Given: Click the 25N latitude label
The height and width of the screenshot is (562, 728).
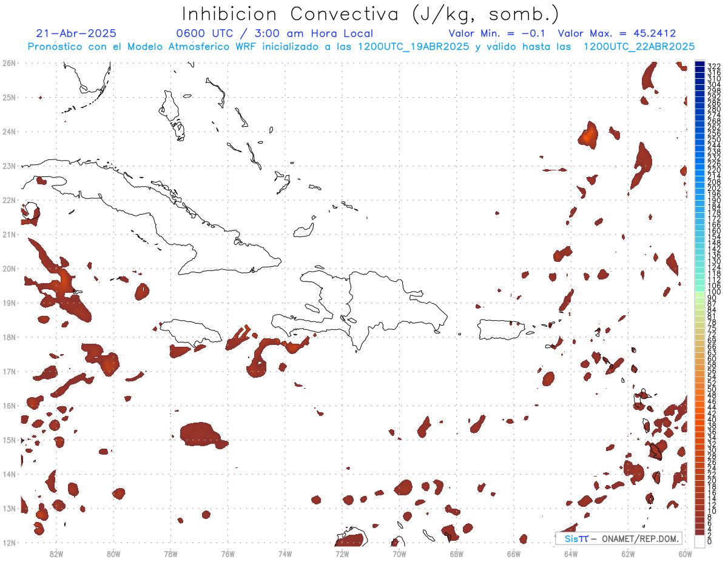Looking at the screenshot, I should click(x=9, y=97).
